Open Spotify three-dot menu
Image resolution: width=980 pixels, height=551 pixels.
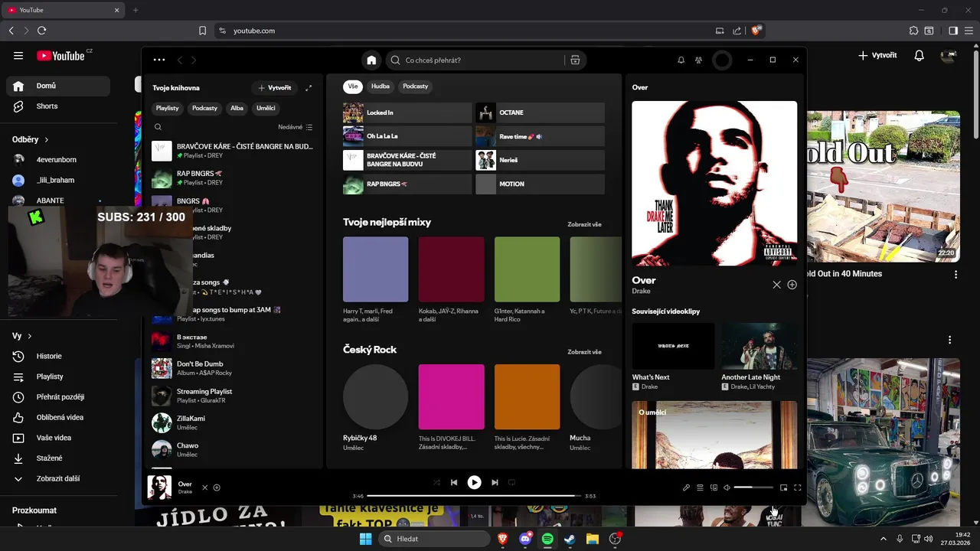pyautogui.click(x=158, y=60)
